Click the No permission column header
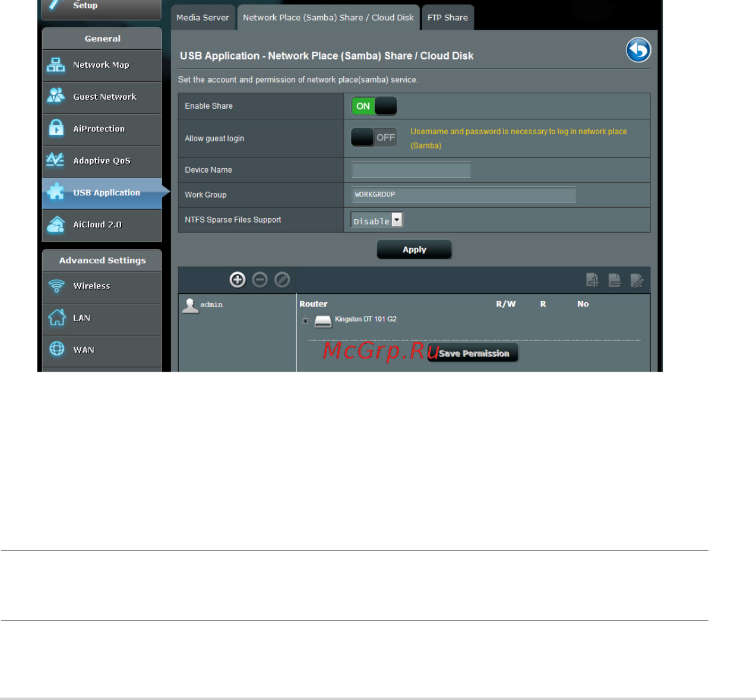 click(x=583, y=304)
